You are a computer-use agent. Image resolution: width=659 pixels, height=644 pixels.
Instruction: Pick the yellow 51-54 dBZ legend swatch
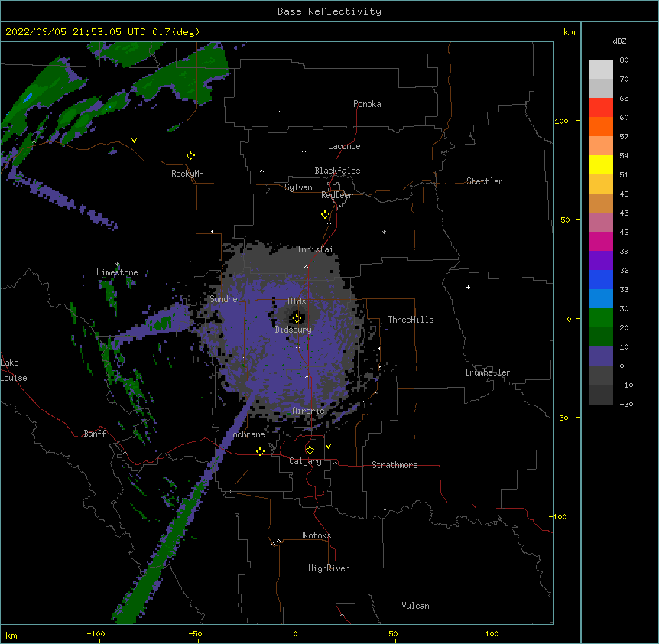point(601,165)
